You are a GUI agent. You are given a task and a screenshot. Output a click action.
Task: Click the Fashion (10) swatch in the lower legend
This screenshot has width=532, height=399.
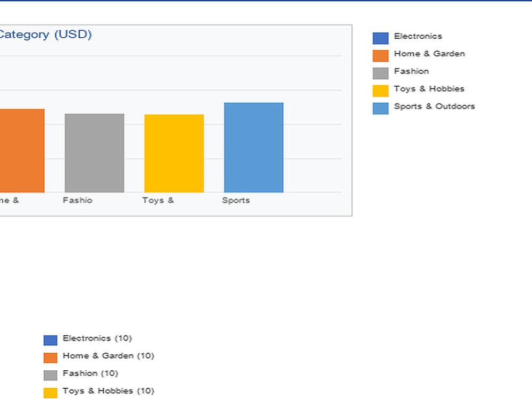[50, 375]
